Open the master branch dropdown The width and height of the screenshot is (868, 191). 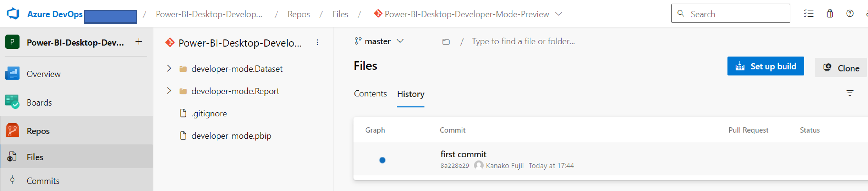pos(379,41)
